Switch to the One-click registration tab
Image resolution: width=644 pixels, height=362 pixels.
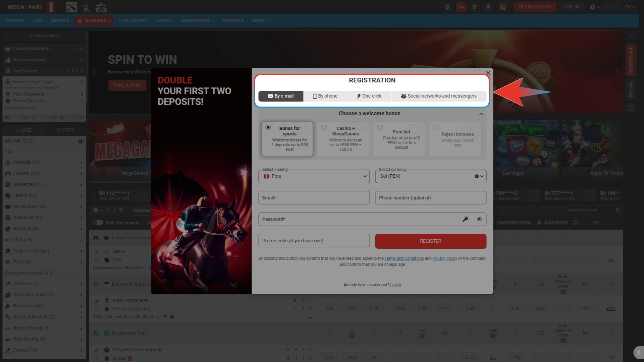point(369,96)
